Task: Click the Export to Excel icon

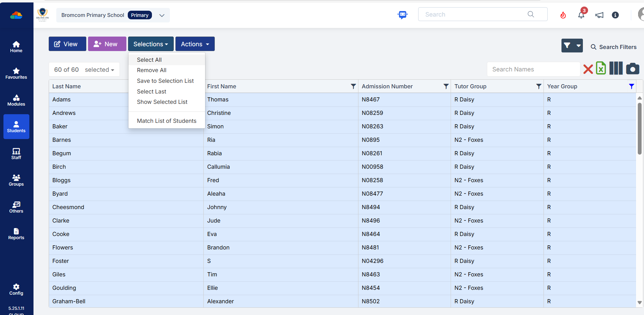Action: click(601, 68)
